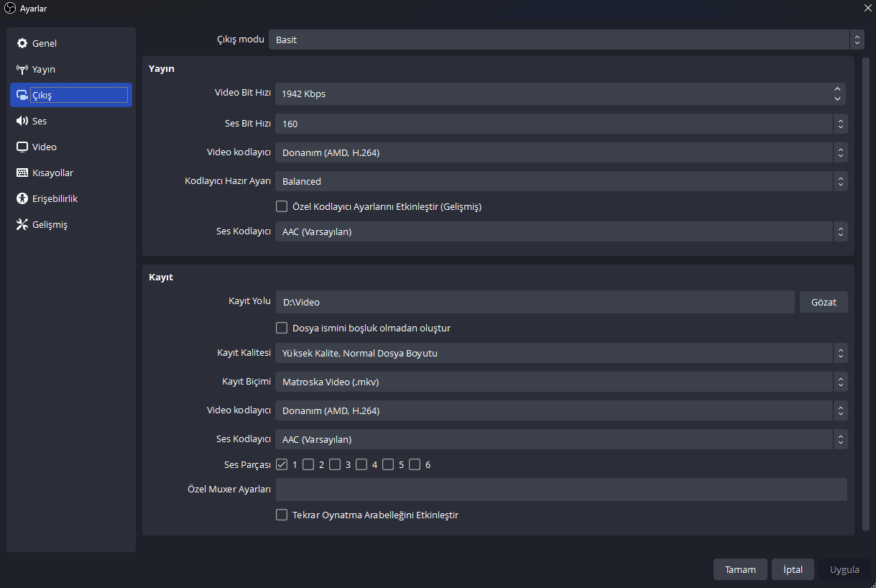Screen dimensions: 876x588
Task: Click the Gözat browse button
Action: pos(824,303)
